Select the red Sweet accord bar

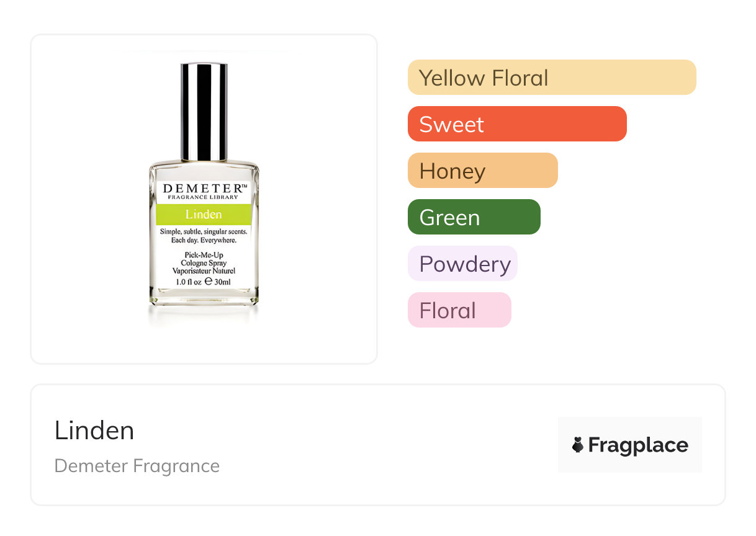[516, 124]
